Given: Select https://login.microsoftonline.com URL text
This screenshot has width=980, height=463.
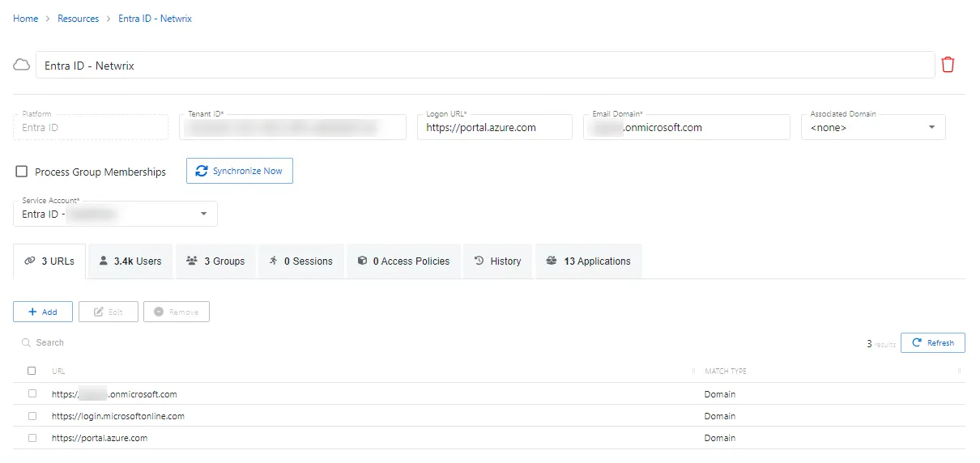Looking at the screenshot, I should (x=118, y=416).
